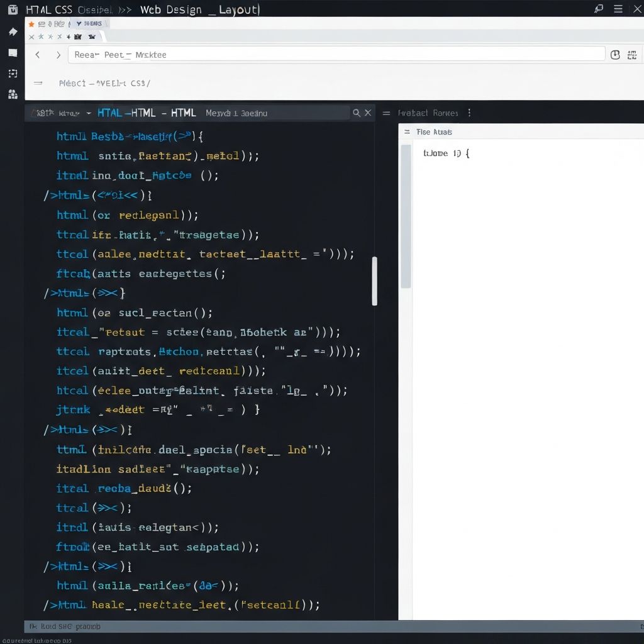Click the clock history icon beside the address bar
The image size is (644, 644).
click(615, 55)
